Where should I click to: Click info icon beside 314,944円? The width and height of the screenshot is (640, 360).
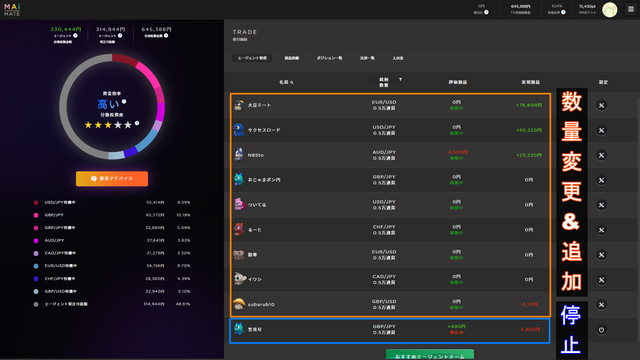coord(120,36)
